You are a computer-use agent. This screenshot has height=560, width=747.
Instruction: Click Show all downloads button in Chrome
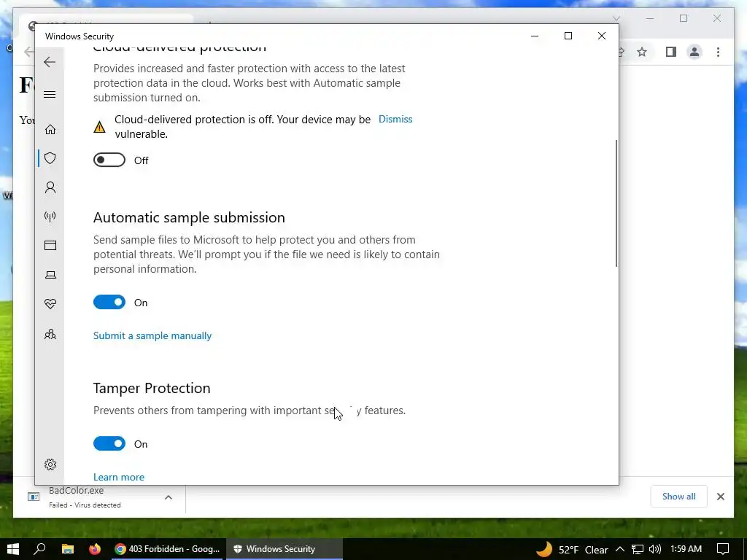[x=678, y=496]
